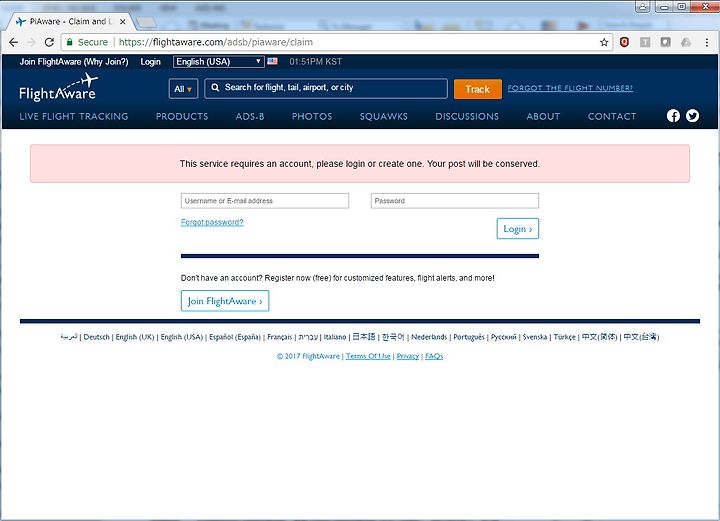Image resolution: width=720 pixels, height=521 pixels.
Task: Switch language to Español (España)
Action: pyautogui.click(x=235, y=337)
